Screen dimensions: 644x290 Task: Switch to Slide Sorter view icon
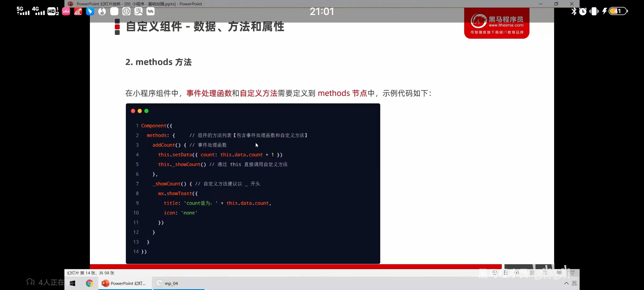coord(546,273)
